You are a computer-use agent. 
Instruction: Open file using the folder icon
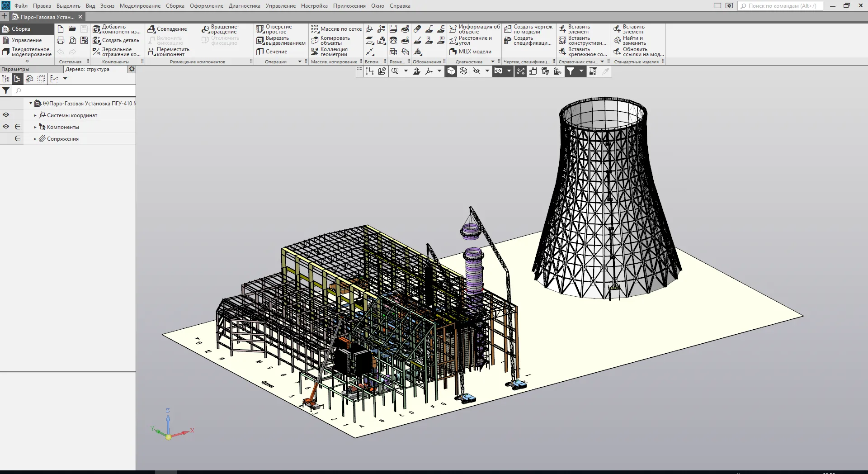tap(72, 29)
